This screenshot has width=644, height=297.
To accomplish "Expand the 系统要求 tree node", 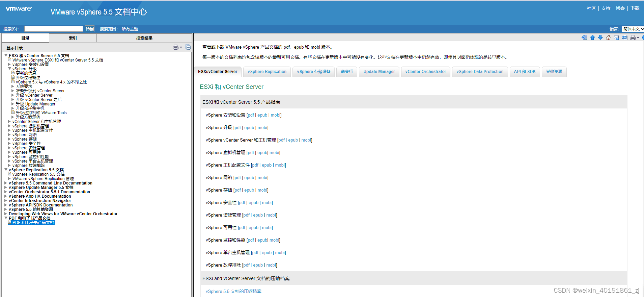I will pos(13,86).
